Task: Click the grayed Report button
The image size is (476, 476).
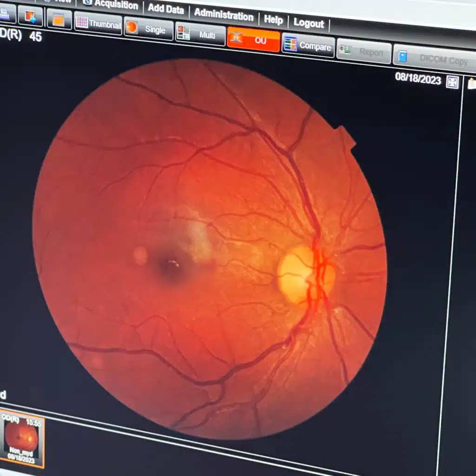Action: (364, 52)
